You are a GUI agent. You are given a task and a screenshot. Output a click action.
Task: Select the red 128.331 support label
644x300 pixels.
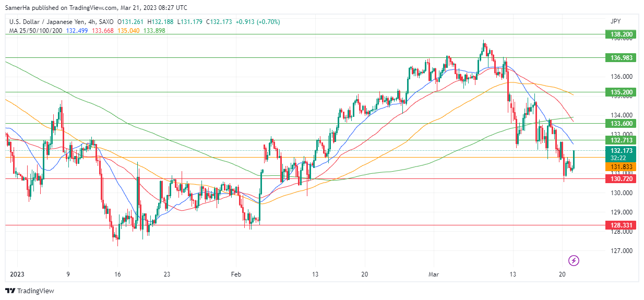pyautogui.click(x=622, y=225)
